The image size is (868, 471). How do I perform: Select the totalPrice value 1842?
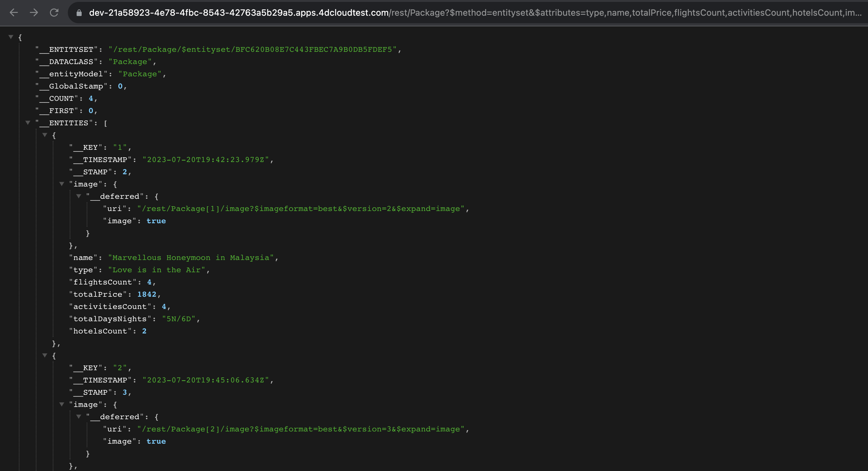147,295
